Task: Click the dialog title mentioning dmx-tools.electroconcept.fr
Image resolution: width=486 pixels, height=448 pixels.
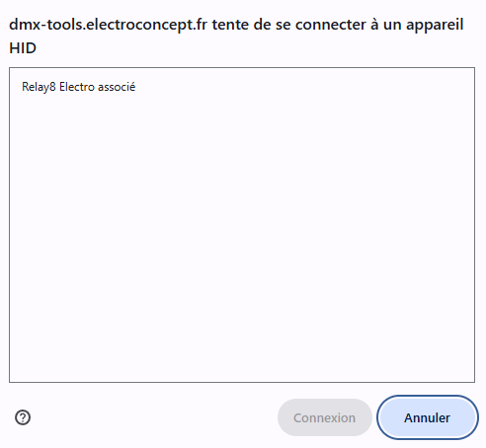Action: click(236, 37)
